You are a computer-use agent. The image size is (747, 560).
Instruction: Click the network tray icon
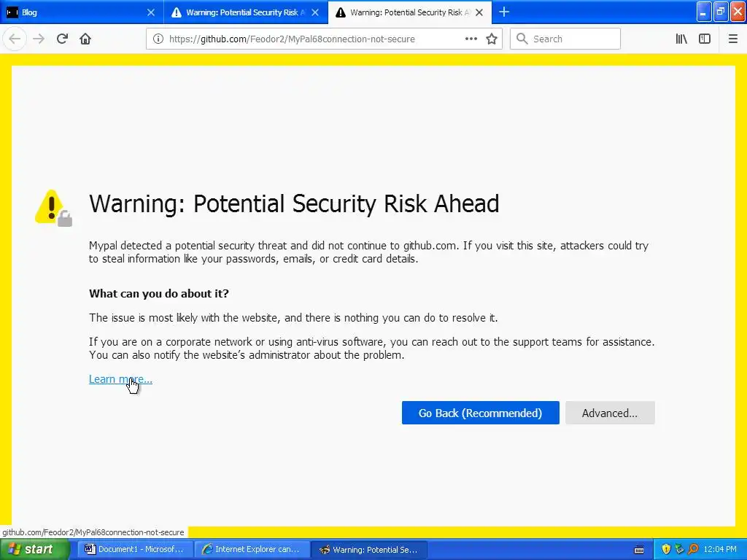pos(679,550)
